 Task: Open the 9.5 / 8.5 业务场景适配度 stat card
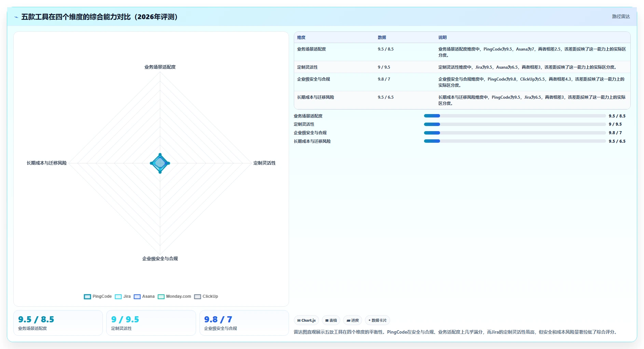[58, 323]
